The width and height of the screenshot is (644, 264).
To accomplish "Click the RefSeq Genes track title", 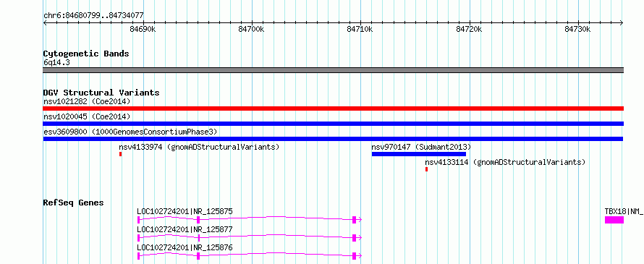I will pyautogui.click(x=74, y=203).
